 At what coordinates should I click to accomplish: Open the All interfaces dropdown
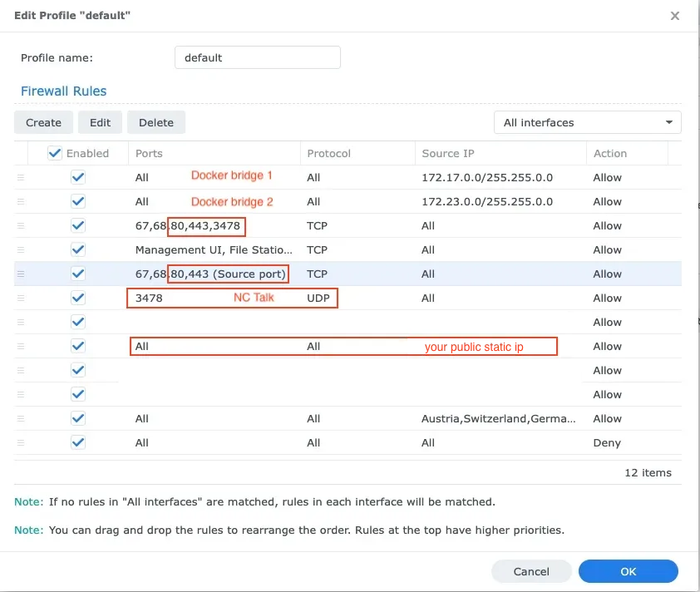click(x=588, y=122)
